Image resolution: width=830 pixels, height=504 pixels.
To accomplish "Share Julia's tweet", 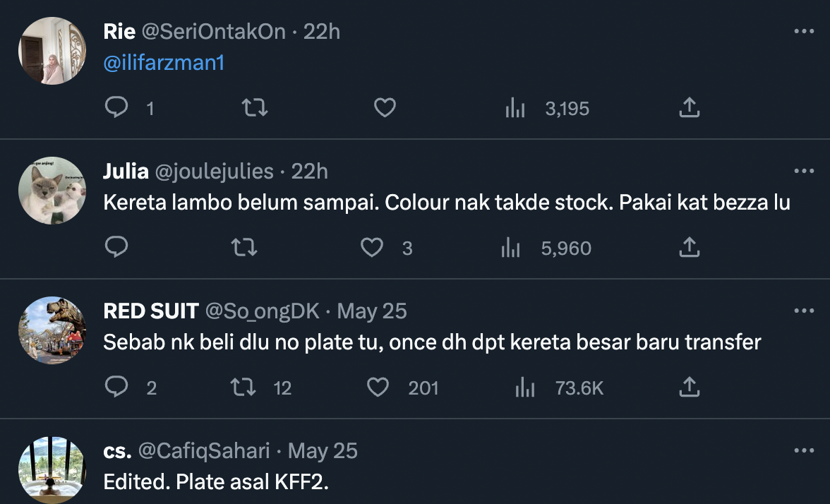I will 689,248.
